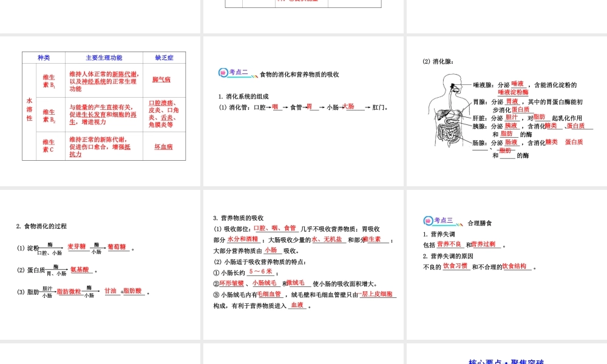Click the human digestive system diagram
Image resolution: width=607 pixels, height=364 pixels.
tap(450, 111)
